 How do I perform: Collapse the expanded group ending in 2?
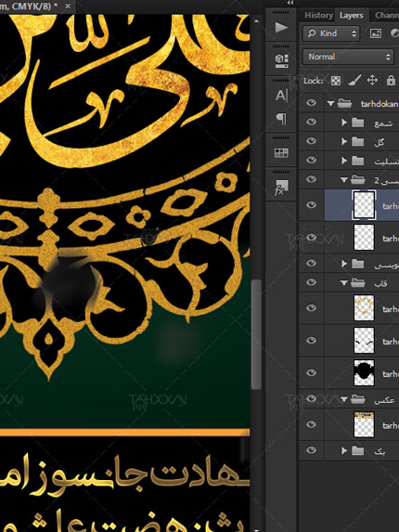point(344,180)
